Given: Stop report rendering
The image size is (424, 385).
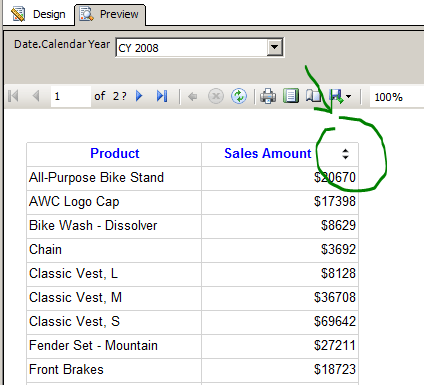Looking at the screenshot, I should (x=216, y=96).
